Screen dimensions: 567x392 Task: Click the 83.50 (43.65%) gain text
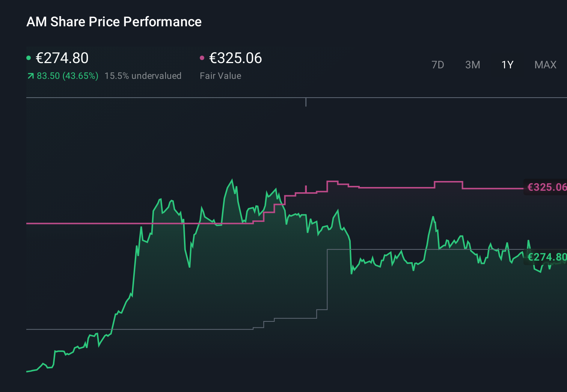coord(67,76)
